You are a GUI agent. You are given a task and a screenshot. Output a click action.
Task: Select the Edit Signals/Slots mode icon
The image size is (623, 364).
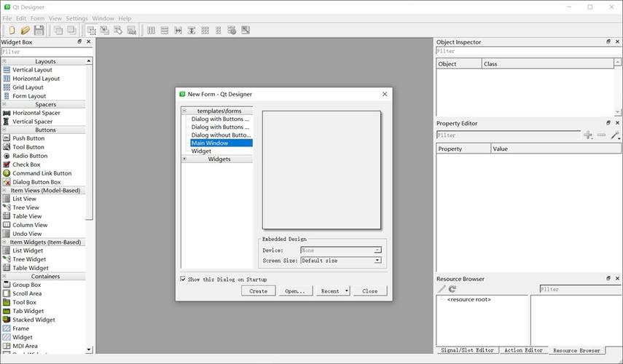(x=104, y=30)
